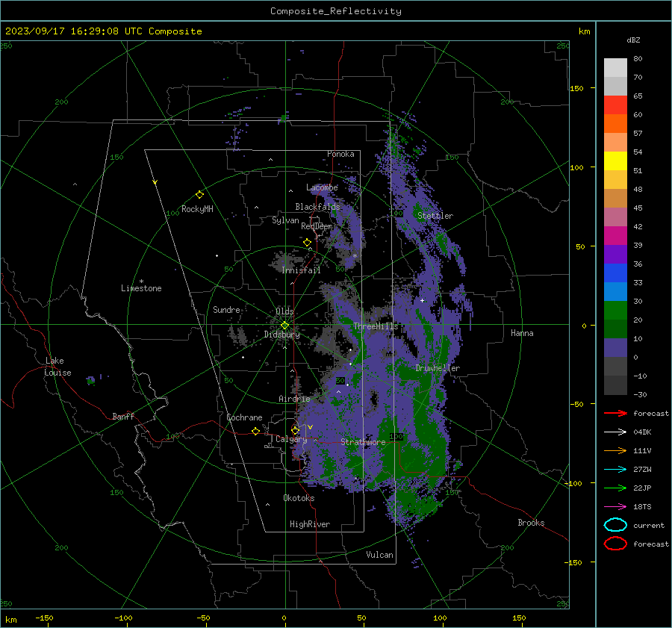672x628 pixels.
Task: Select the 20 dBZ green color swatch
Action: (615, 310)
